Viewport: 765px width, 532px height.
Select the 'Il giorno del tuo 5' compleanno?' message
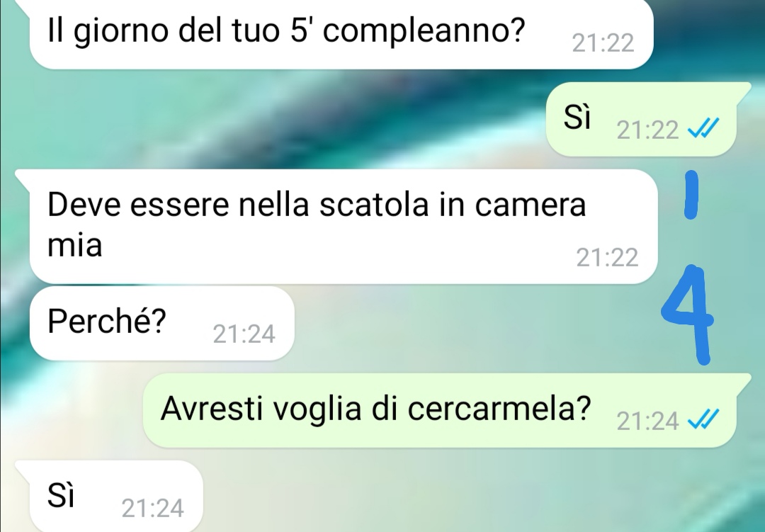341,34
